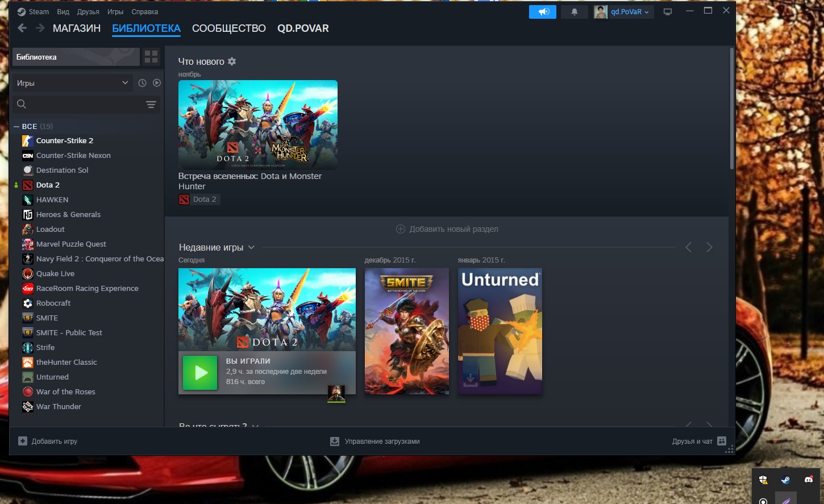Click the library vertical scrollbar
The width and height of the screenshot is (824, 504).
[731, 108]
